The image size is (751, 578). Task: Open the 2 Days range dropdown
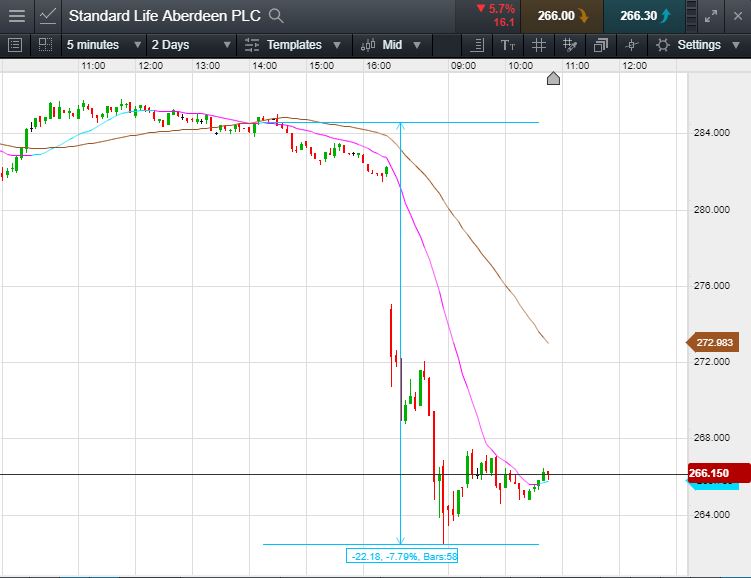click(192, 45)
